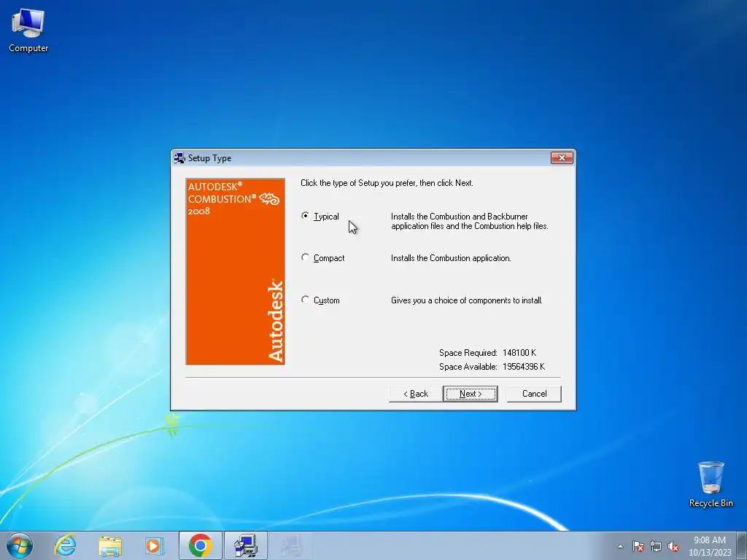Switch to Google Chrome in taskbar
This screenshot has height=560, width=747.
click(201, 545)
